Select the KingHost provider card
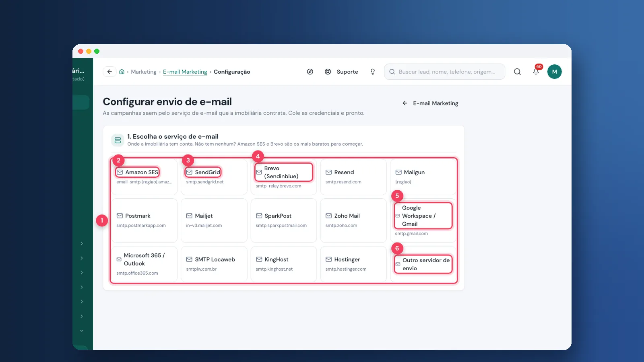 pos(283,264)
